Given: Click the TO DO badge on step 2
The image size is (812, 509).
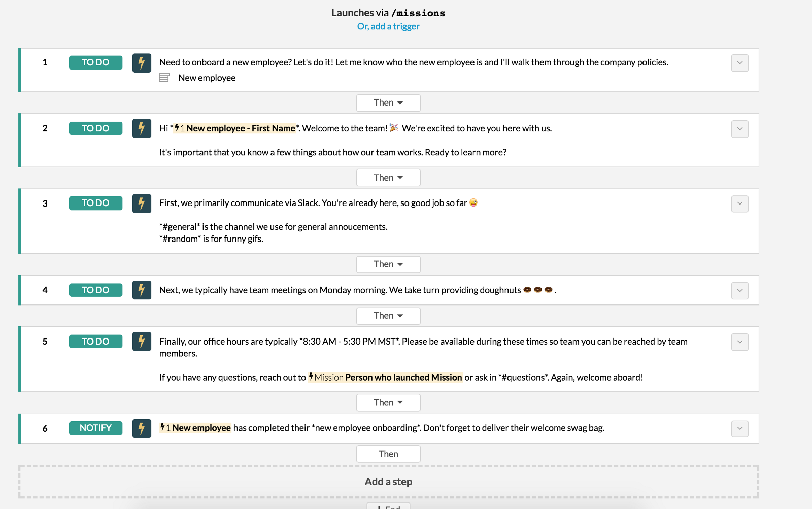Looking at the screenshot, I should pos(95,128).
